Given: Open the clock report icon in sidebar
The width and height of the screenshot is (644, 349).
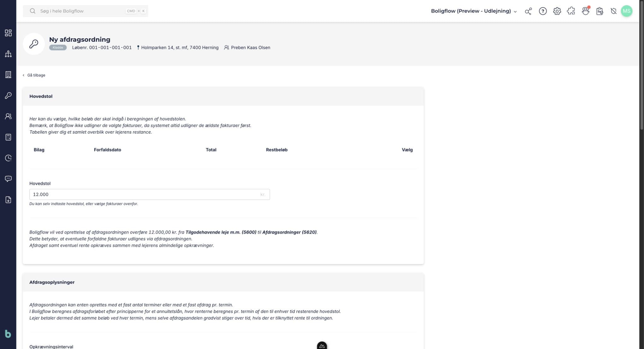Looking at the screenshot, I should [8, 158].
